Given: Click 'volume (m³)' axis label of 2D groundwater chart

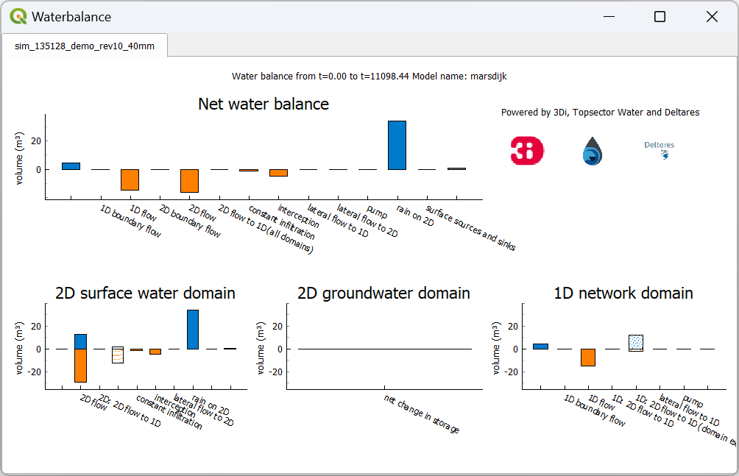Looking at the screenshot, I should tap(261, 348).
